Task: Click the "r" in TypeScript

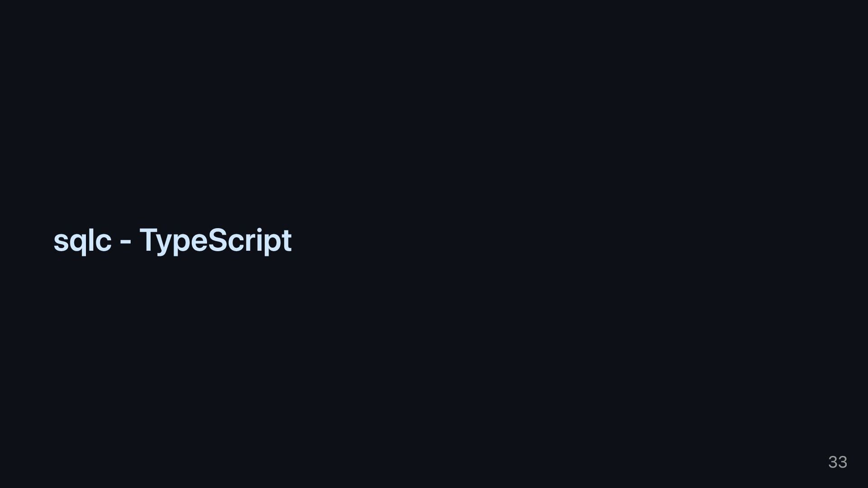Action: coord(251,243)
